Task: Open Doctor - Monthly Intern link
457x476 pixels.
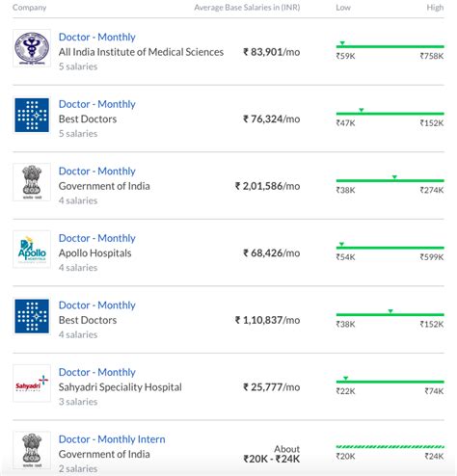Action: tap(112, 439)
